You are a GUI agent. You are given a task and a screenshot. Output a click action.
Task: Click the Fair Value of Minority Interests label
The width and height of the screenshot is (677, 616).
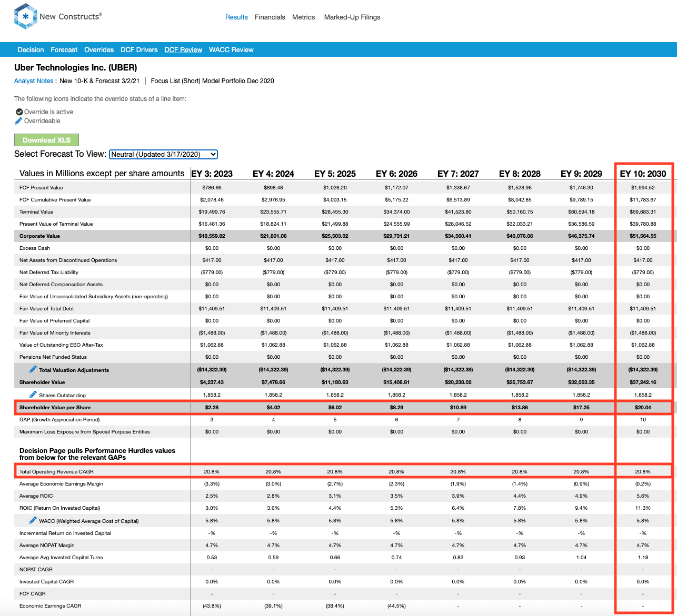click(x=55, y=333)
